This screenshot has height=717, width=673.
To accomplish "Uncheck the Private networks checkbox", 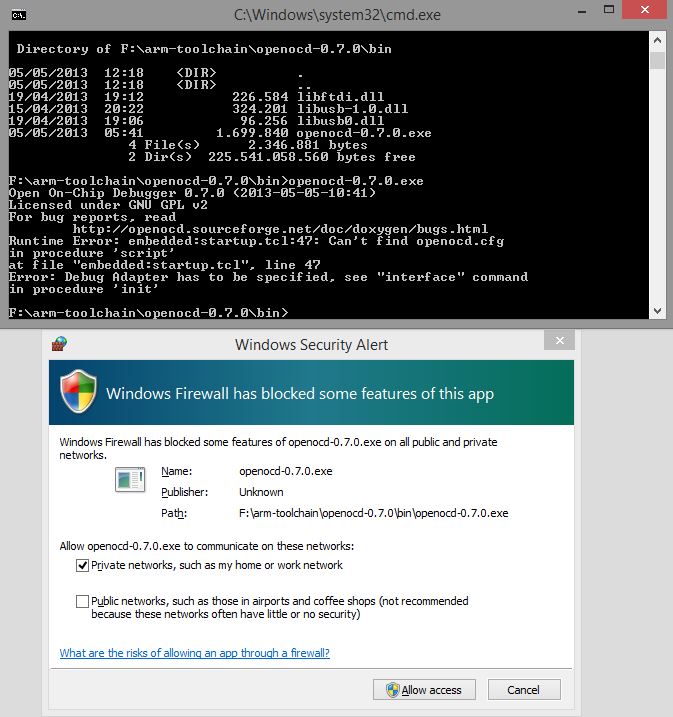I will point(82,566).
